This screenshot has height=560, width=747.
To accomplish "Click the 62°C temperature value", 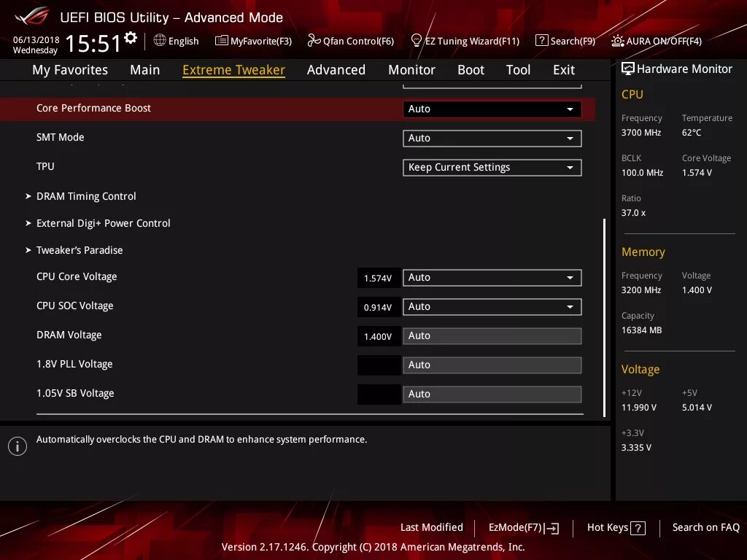I will click(692, 133).
